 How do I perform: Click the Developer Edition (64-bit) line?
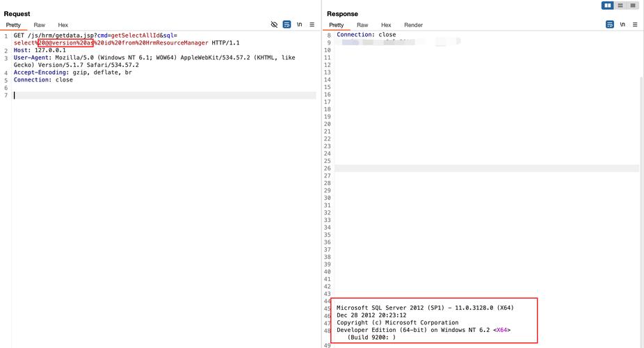[x=424, y=330]
